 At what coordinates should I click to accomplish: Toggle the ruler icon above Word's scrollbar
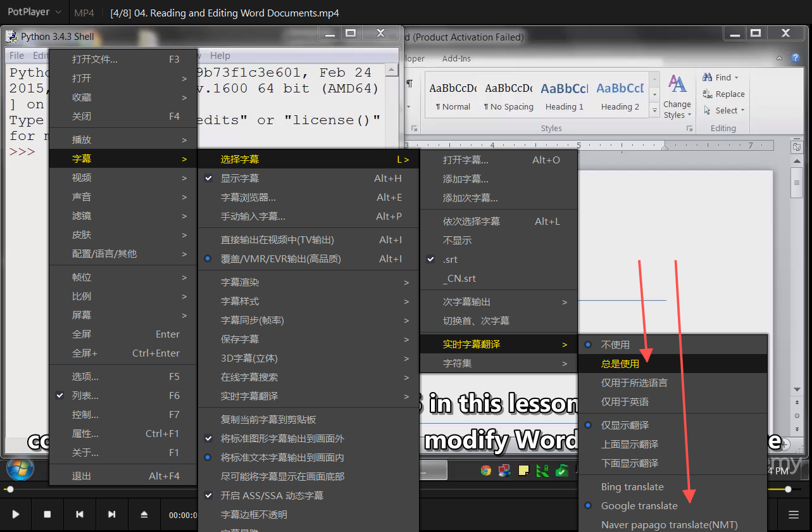tap(797, 147)
